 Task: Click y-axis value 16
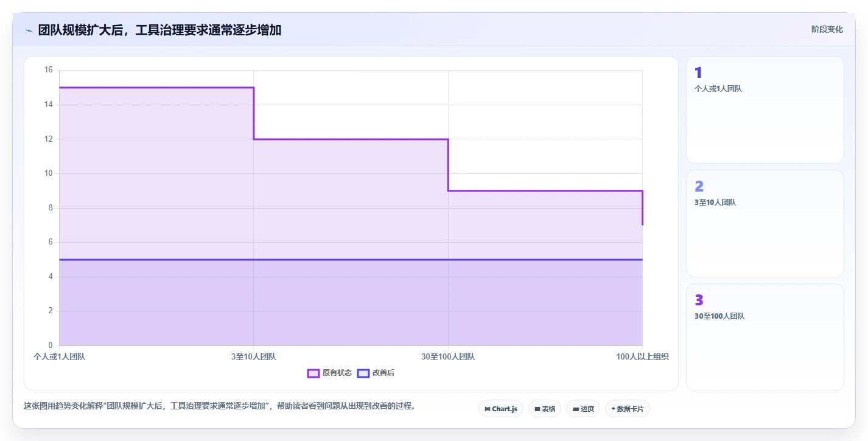click(x=49, y=70)
